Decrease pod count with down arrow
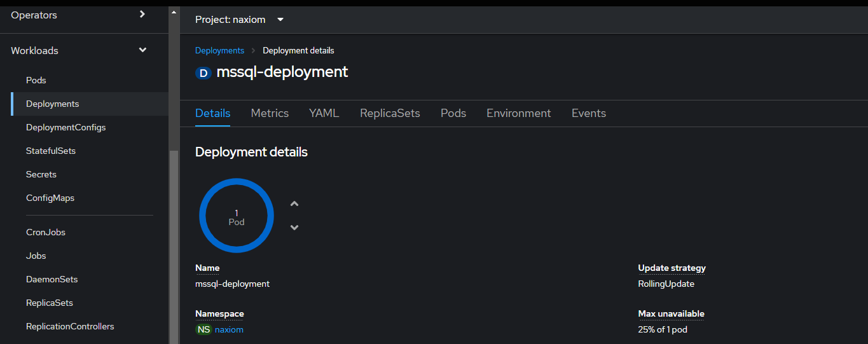Screen dimensions: 868x344 point(294,227)
